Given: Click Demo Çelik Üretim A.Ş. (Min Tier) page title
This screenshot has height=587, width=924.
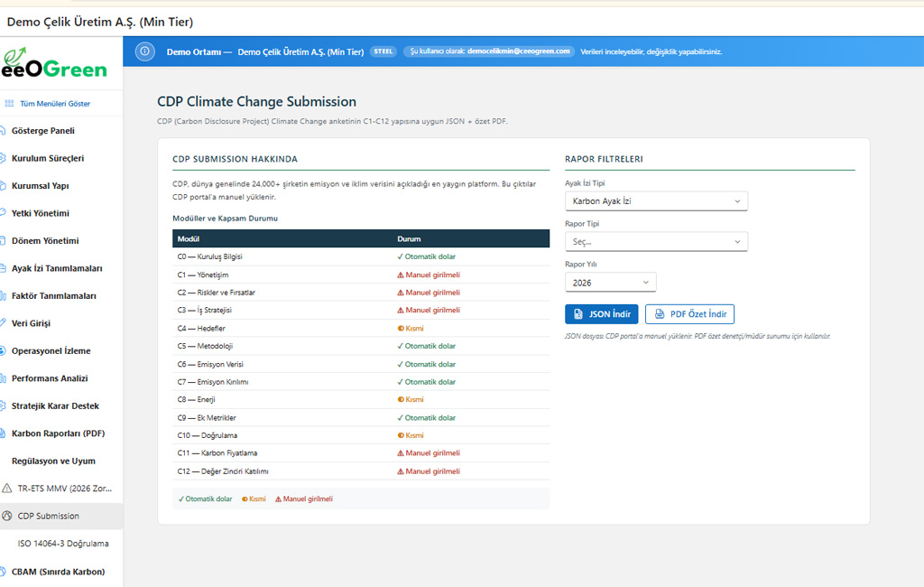Looking at the screenshot, I should coord(99,22).
